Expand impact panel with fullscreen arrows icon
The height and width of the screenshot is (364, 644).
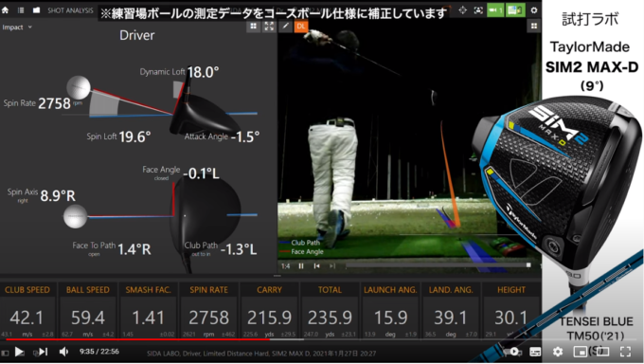click(269, 27)
